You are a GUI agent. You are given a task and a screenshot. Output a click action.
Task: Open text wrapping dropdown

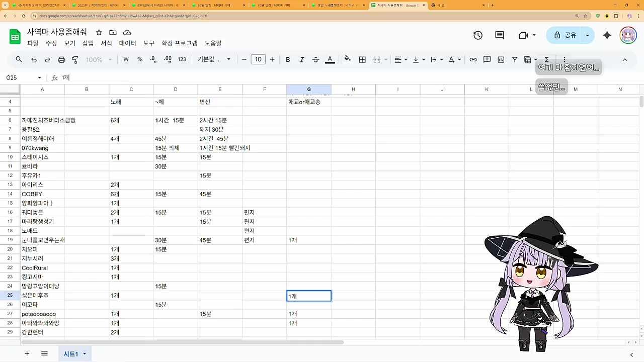pyautogui.click(x=437, y=59)
